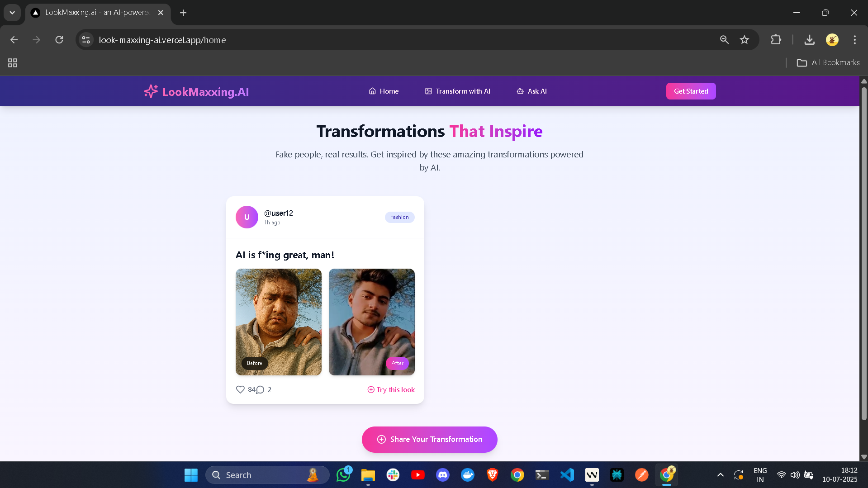Open the Downloads icon in the toolbar
The height and width of the screenshot is (488, 868).
810,40
